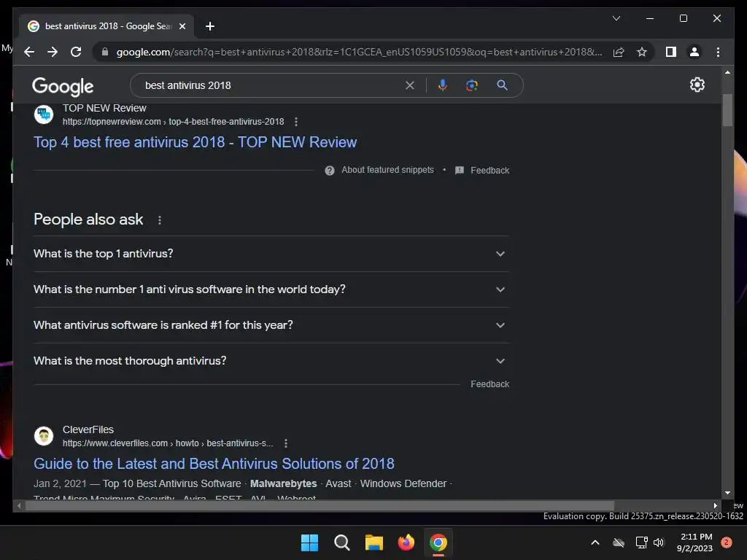Expand 'number 1 anti virus software in the world' question
The width and height of the screenshot is (747, 560).
tap(271, 289)
